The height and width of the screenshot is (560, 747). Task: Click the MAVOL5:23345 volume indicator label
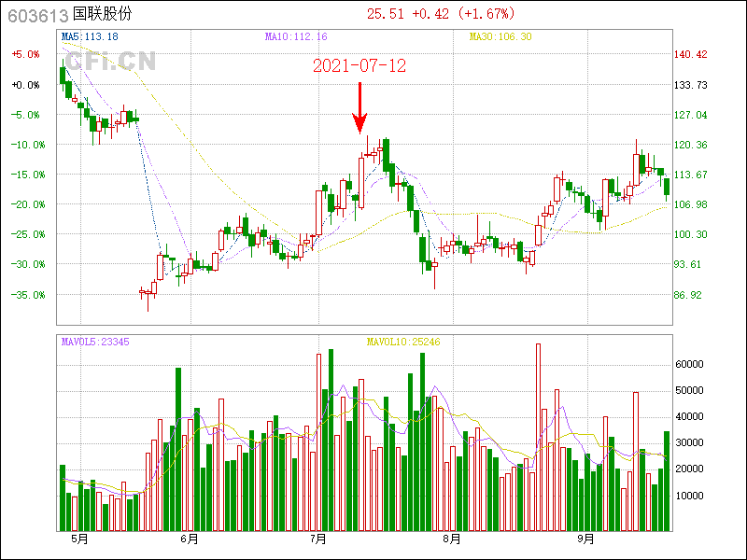(x=95, y=342)
